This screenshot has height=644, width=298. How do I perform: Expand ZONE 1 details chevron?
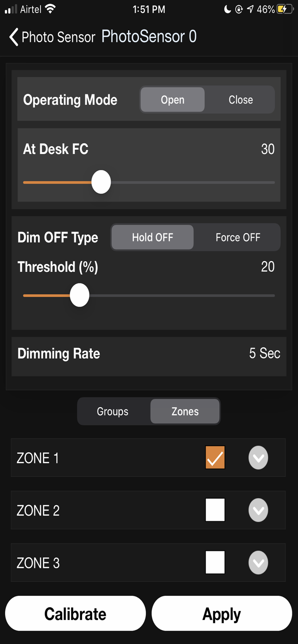[x=258, y=458]
